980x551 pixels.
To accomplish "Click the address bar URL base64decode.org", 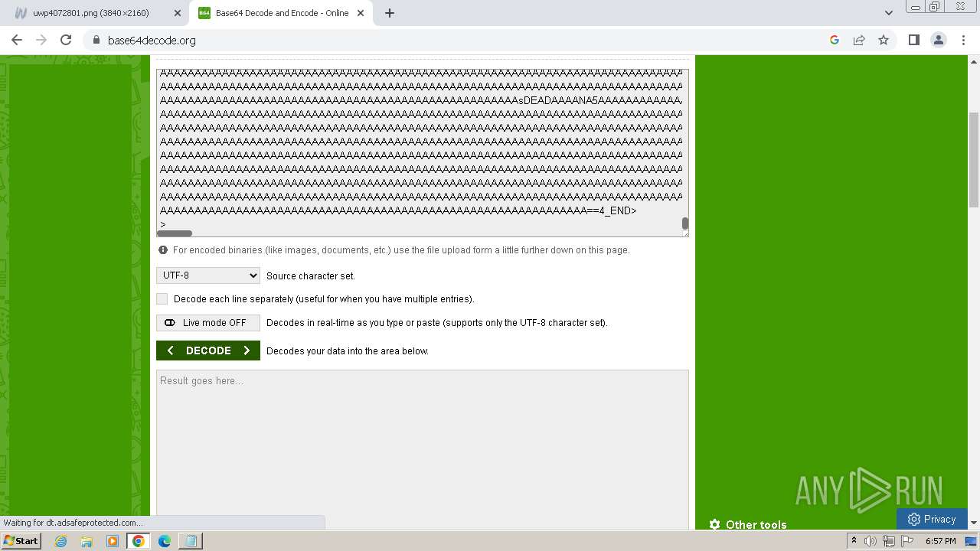I will coord(152,41).
